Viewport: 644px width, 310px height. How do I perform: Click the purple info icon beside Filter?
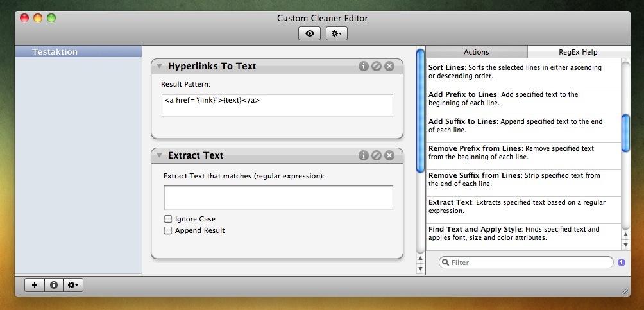click(x=622, y=263)
